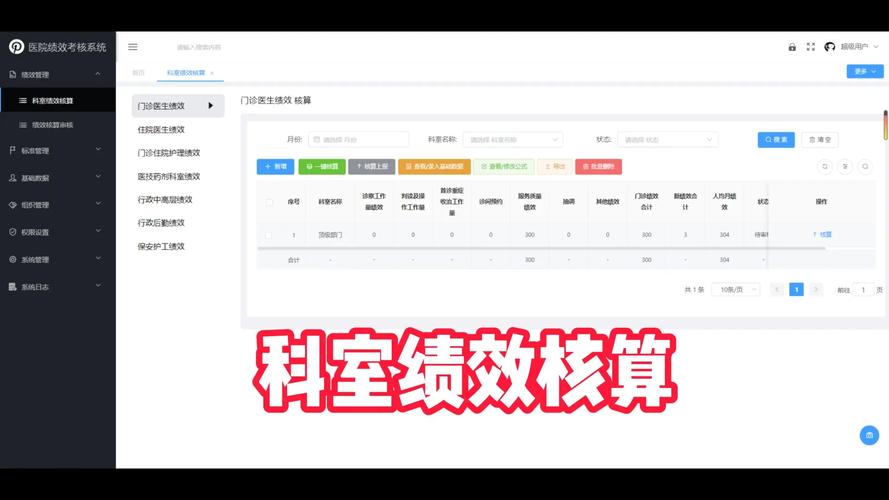Viewport: 889px width, 500px height.
Task: Click the 导出 export button
Action: (x=555, y=167)
